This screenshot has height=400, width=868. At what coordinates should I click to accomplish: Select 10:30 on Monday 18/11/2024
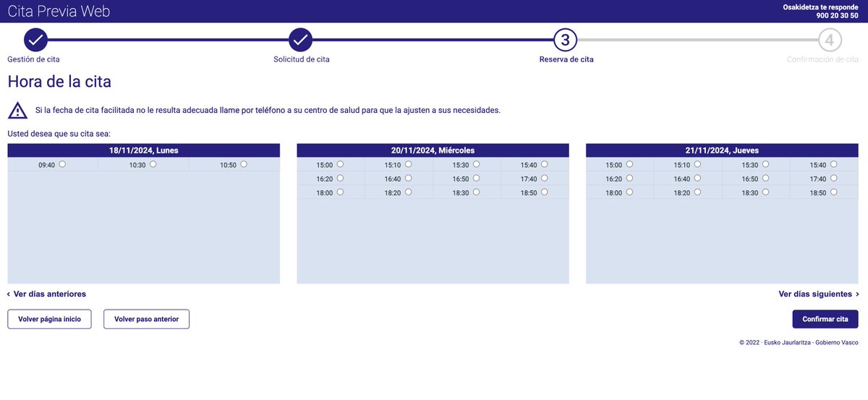(x=153, y=164)
